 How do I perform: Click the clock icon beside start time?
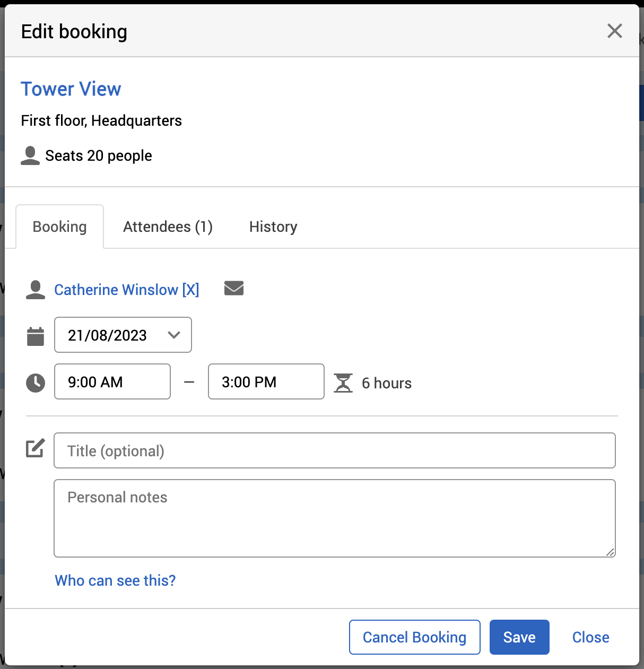[36, 383]
